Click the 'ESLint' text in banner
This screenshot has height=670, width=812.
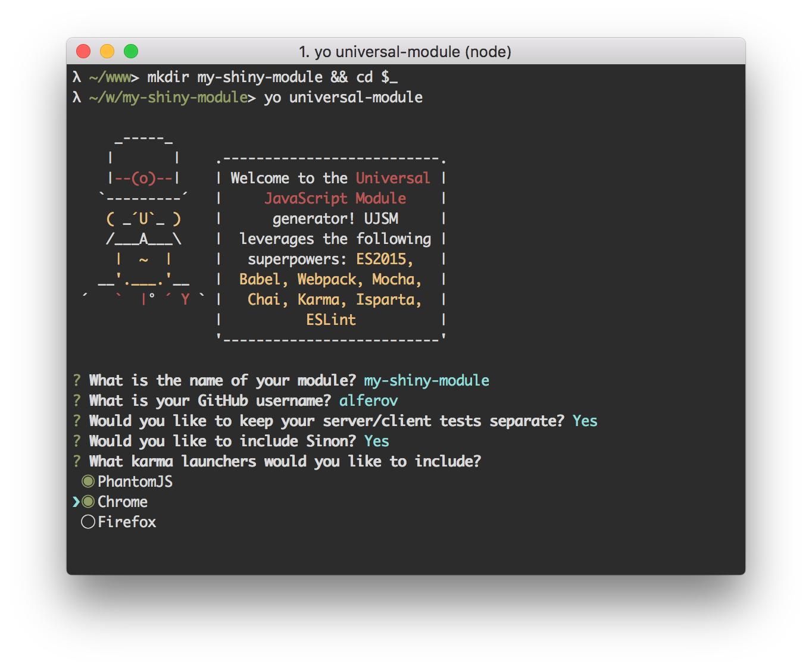[331, 320]
